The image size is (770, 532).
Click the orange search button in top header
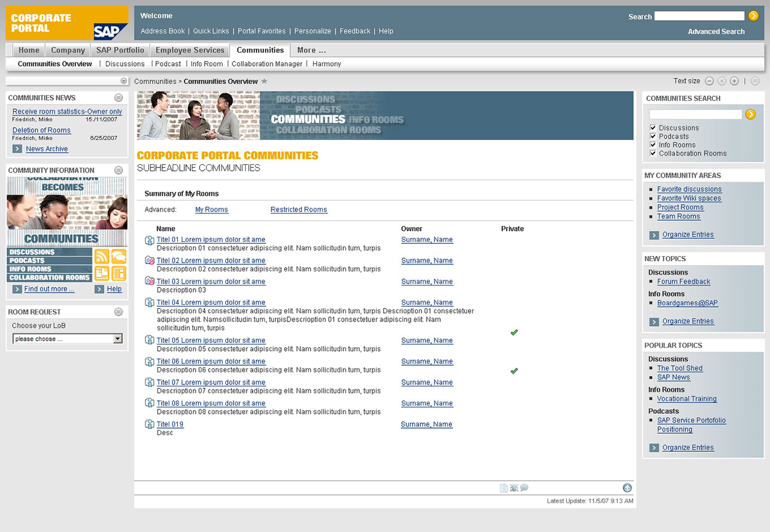click(753, 16)
